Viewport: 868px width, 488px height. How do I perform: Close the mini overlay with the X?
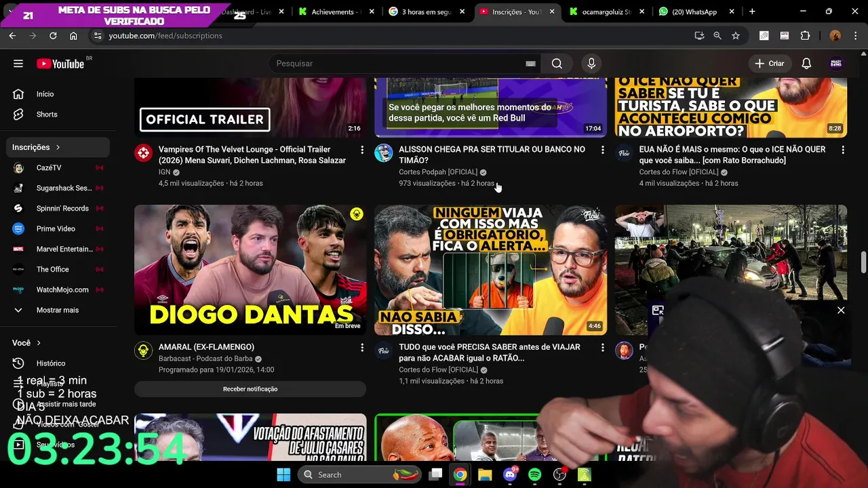[x=841, y=310]
